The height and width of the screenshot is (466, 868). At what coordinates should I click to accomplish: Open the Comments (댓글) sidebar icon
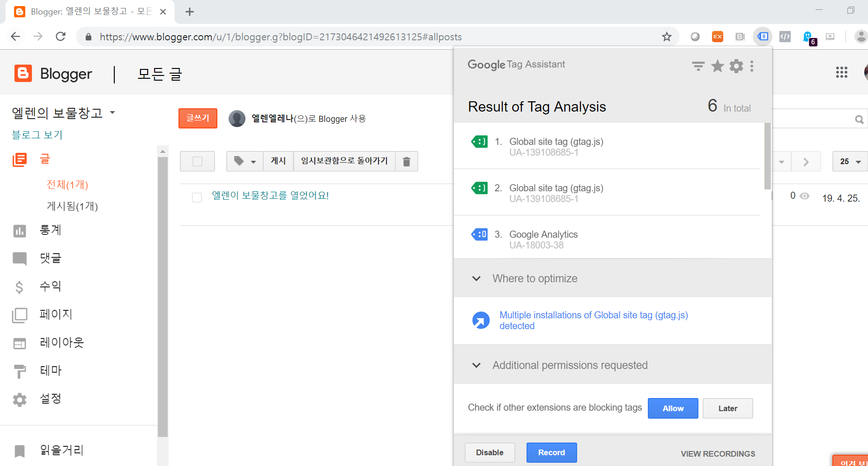(x=20, y=259)
